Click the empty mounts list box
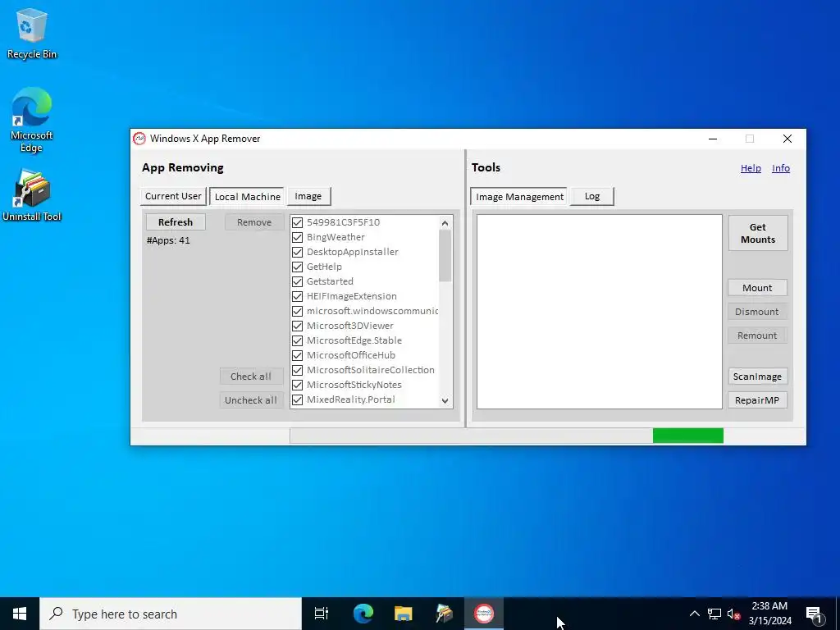Viewport: 840px width, 630px height. (600, 312)
